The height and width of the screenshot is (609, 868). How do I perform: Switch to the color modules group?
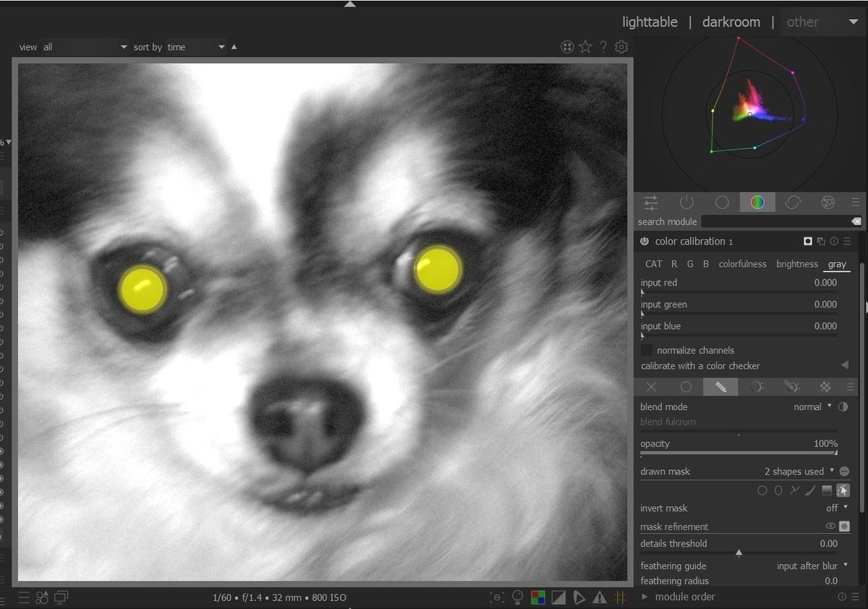[x=757, y=203]
